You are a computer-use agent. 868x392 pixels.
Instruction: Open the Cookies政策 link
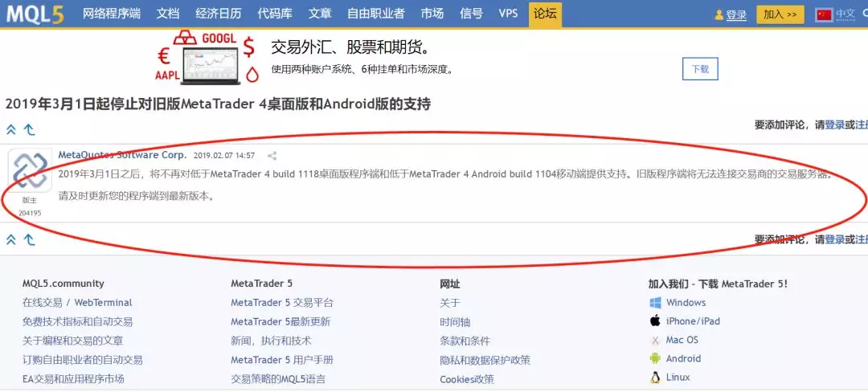click(x=467, y=379)
